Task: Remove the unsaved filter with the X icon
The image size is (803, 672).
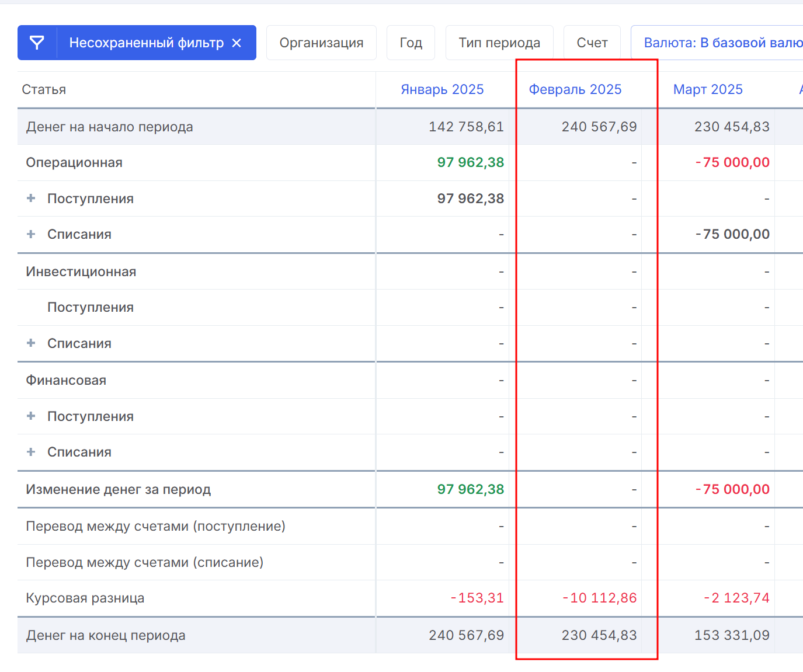Action: click(x=237, y=43)
